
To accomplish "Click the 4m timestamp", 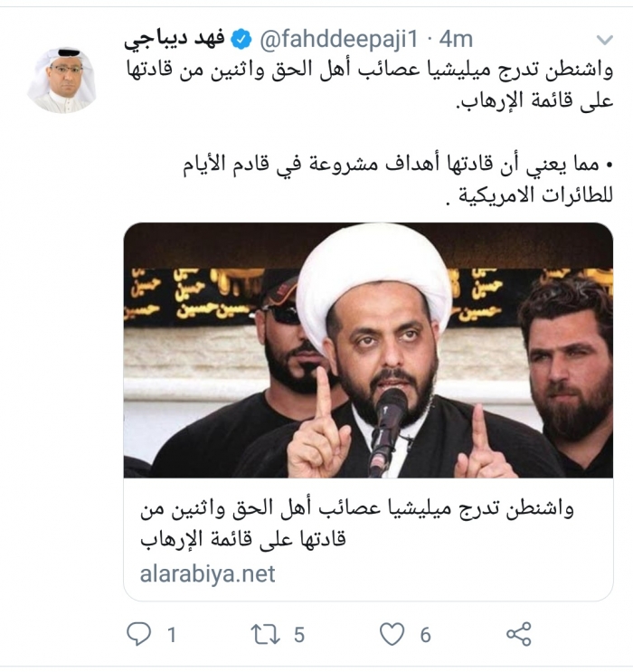I will tap(456, 40).
